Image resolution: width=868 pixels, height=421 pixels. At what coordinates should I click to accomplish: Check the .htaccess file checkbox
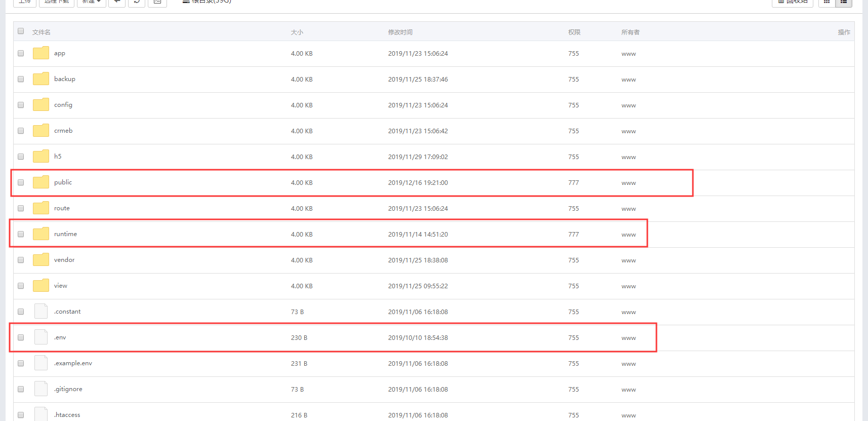coord(21,415)
